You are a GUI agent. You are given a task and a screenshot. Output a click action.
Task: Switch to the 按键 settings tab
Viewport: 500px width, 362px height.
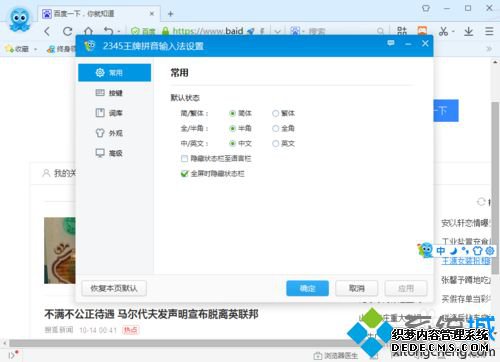[115, 93]
